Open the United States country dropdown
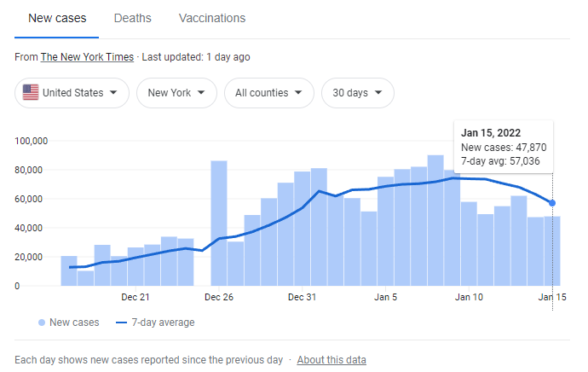This screenshot has width=588, height=372. pyautogui.click(x=72, y=93)
